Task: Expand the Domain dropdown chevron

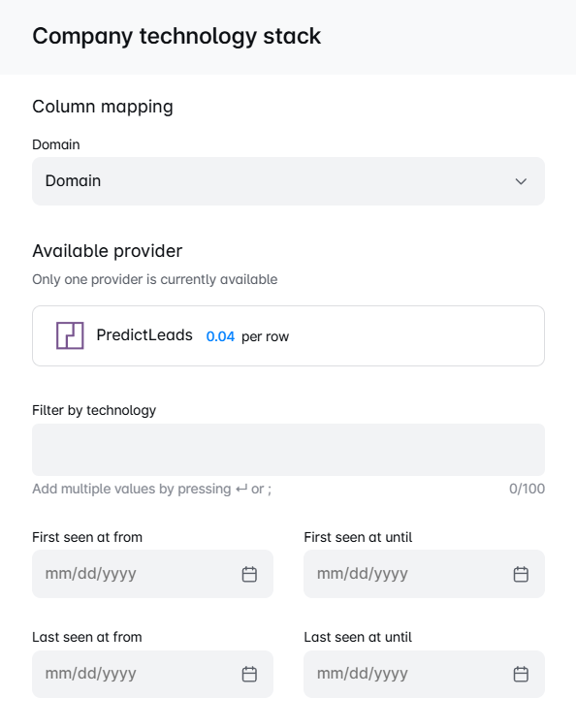Action: tap(521, 181)
